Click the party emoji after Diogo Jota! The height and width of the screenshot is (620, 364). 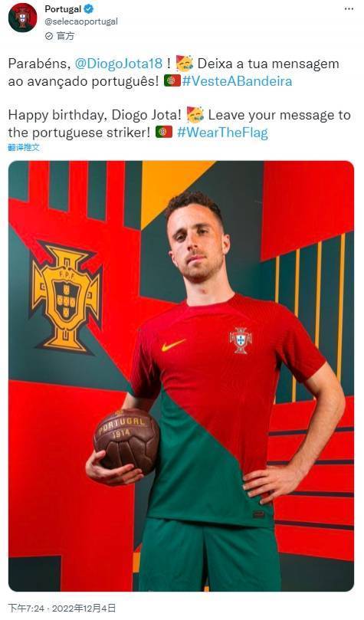tap(195, 115)
